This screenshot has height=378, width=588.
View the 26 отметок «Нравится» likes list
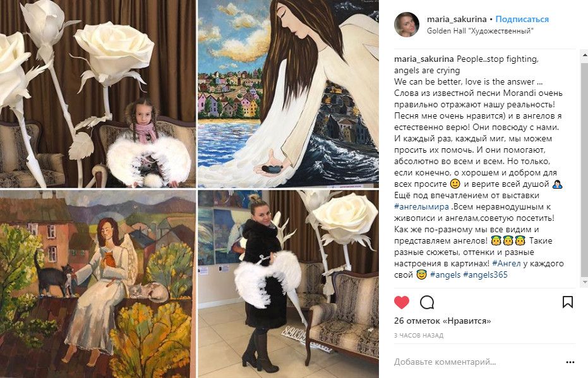[443, 321]
